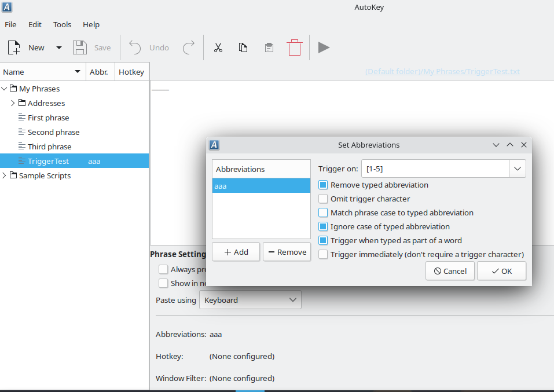Expand the Sample Scripts folder
This screenshot has width=554, height=392.
coord(5,175)
